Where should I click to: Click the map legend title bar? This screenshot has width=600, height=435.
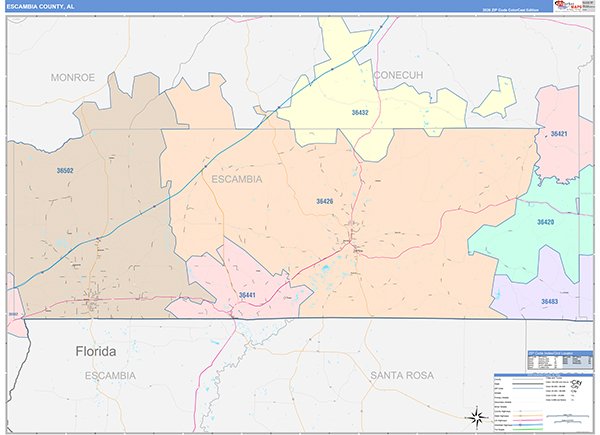543,375
